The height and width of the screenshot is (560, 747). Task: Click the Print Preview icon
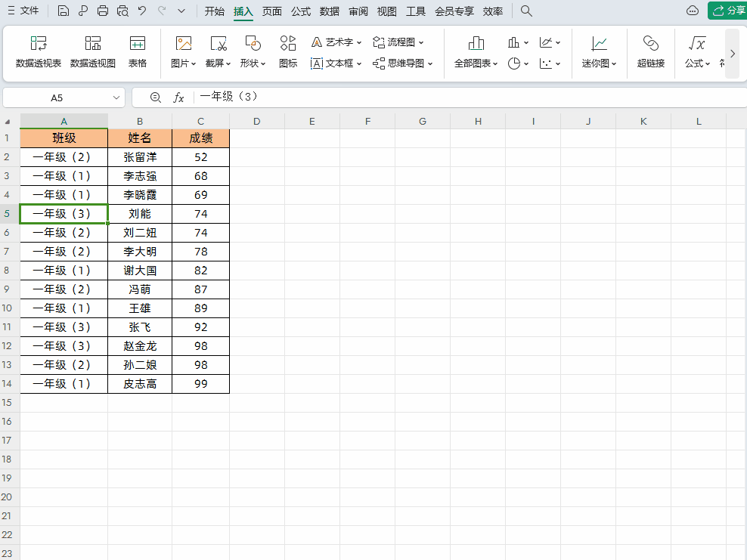tap(122, 11)
